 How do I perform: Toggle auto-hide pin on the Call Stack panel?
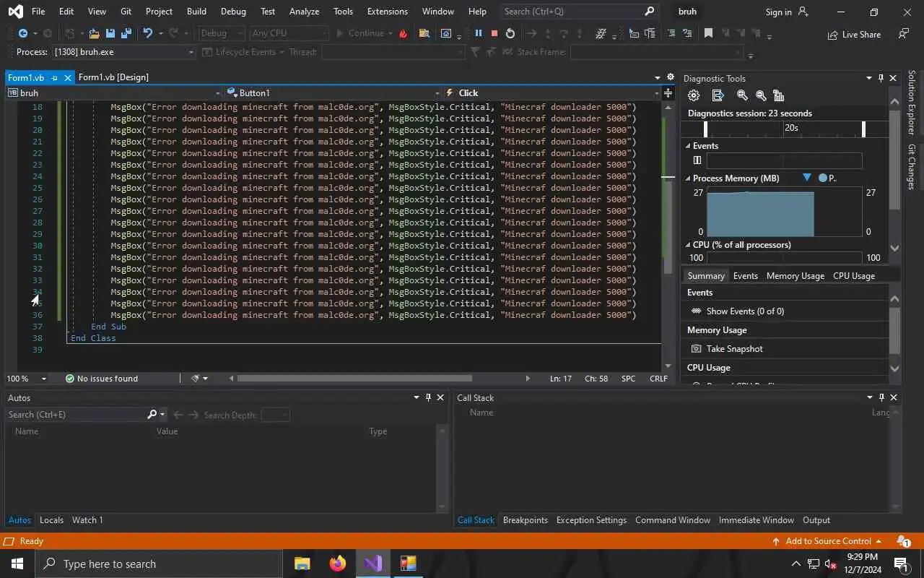(881, 397)
